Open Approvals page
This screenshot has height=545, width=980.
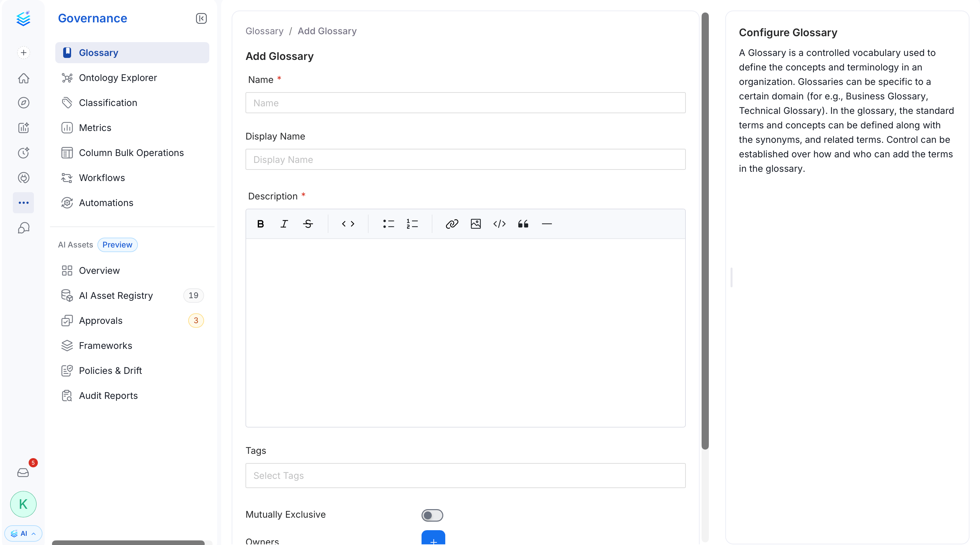pyautogui.click(x=132, y=321)
